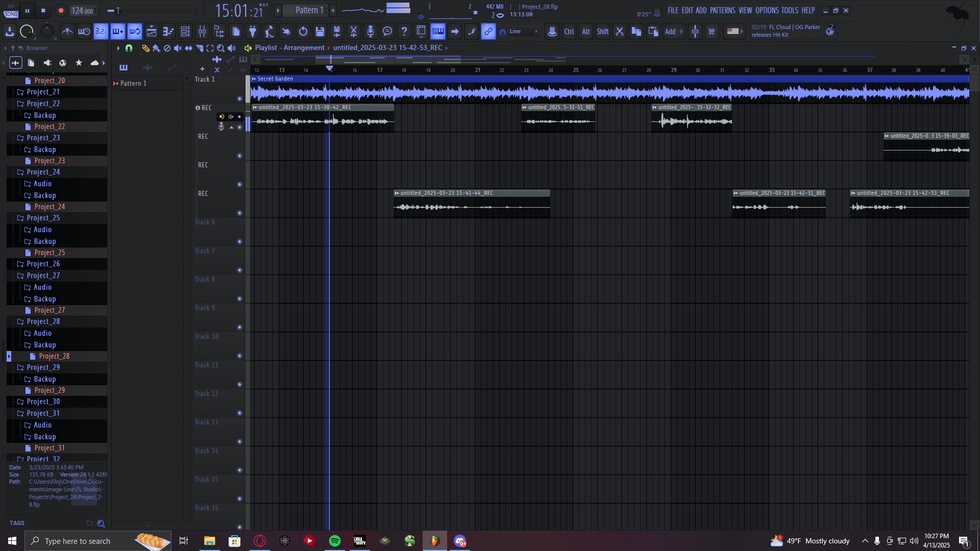Mute Track 6 with its toggle dot
Viewport: 980px width, 551px height.
point(239,242)
